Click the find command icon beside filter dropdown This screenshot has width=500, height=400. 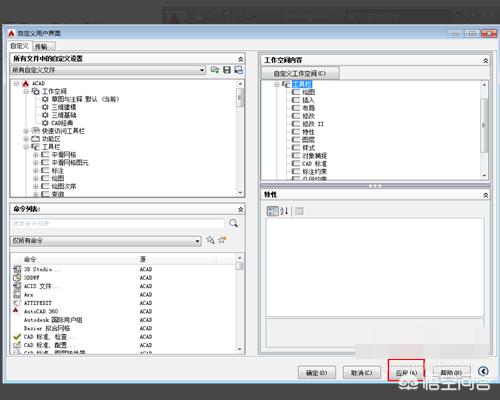pos(210,240)
